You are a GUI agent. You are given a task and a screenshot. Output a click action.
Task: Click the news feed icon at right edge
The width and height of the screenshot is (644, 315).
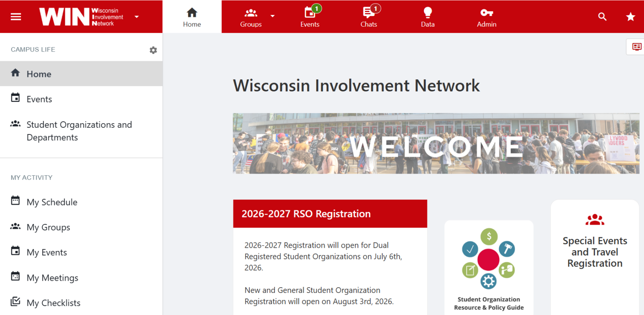[x=637, y=47]
